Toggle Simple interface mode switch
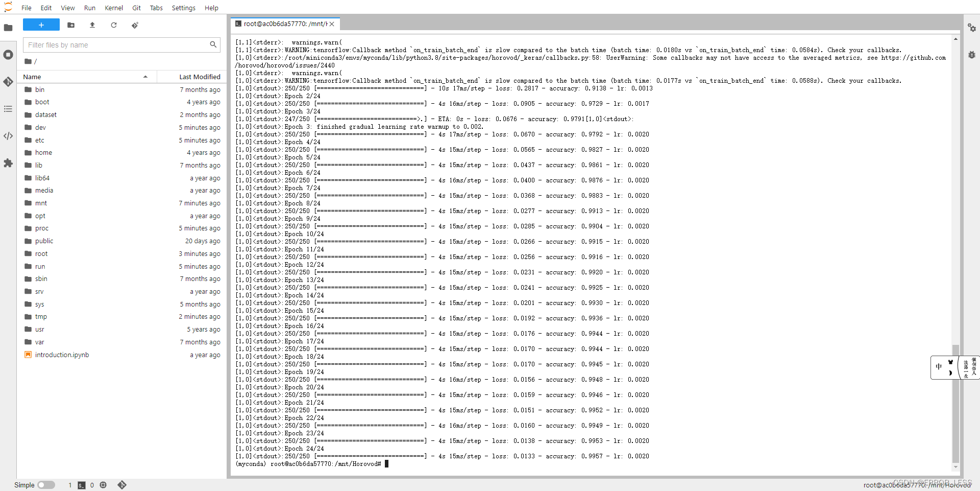This screenshot has height=491, width=980. coord(46,485)
